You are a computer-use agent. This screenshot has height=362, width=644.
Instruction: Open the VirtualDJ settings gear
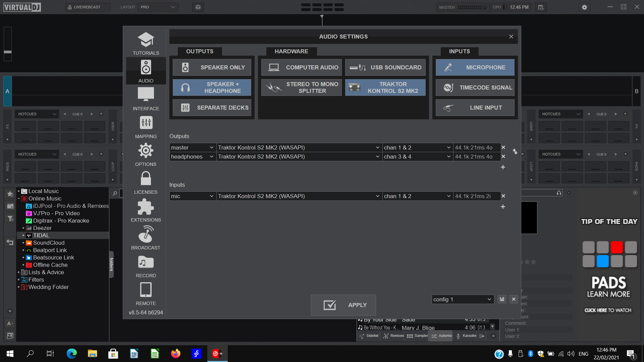click(x=584, y=7)
